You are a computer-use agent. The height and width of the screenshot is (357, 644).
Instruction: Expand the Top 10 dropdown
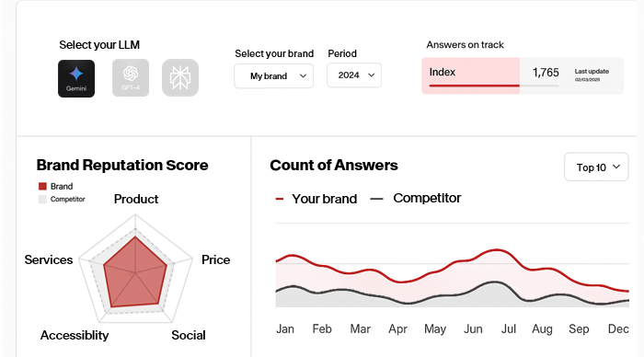(x=596, y=167)
